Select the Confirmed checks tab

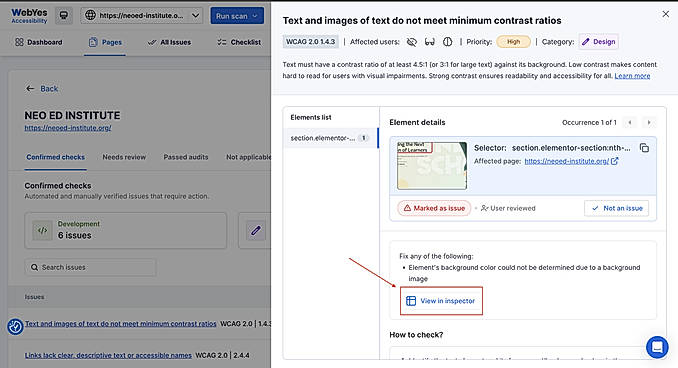tap(55, 157)
